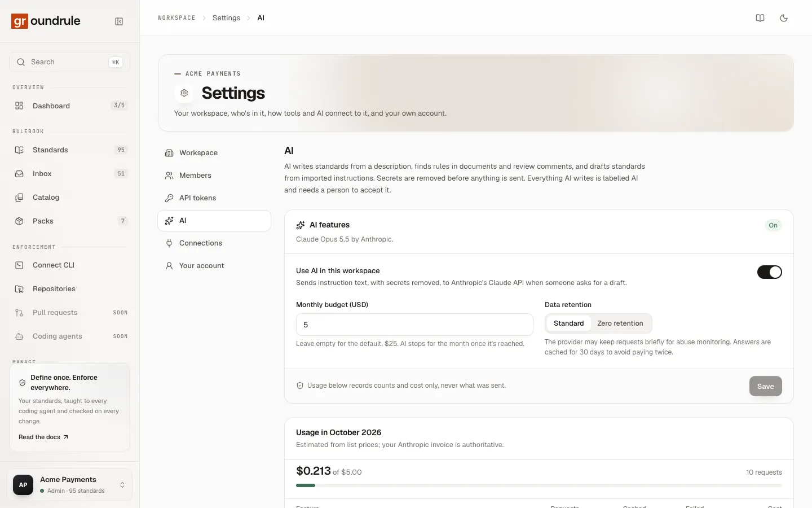Click the API tokens key icon
812x508 pixels.
(x=169, y=198)
